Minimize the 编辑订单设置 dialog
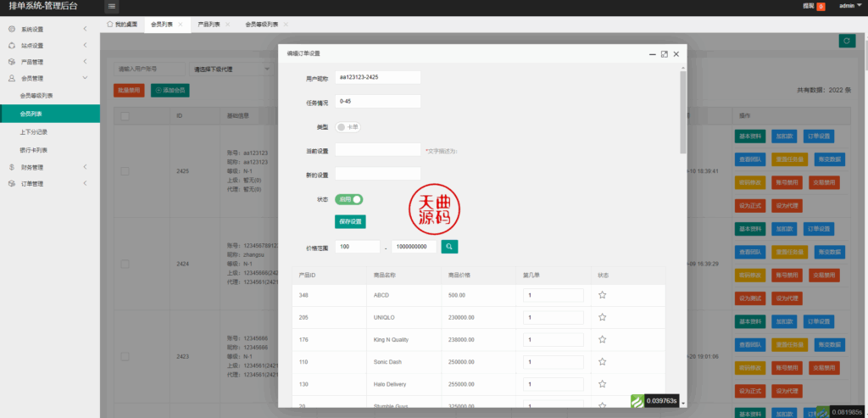The image size is (868, 418). [x=653, y=54]
